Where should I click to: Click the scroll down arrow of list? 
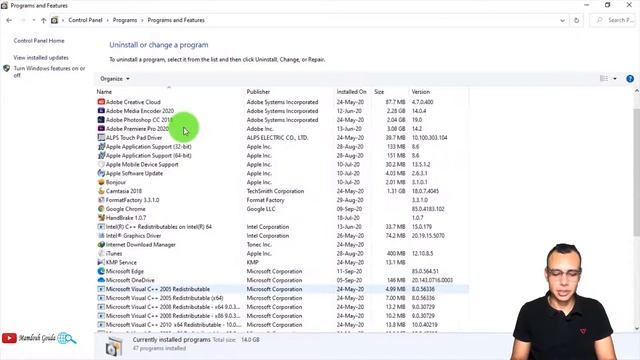pos(637,328)
